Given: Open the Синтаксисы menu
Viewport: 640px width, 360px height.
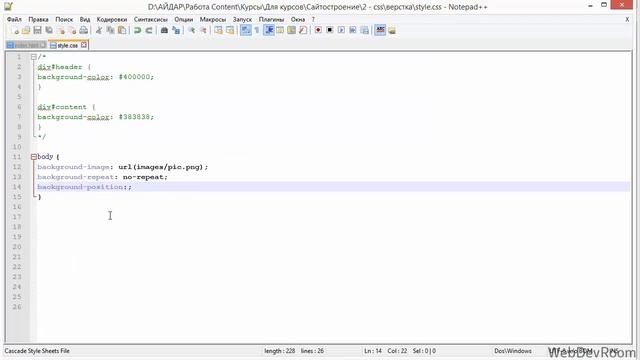Looking at the screenshot, I should [151, 19].
